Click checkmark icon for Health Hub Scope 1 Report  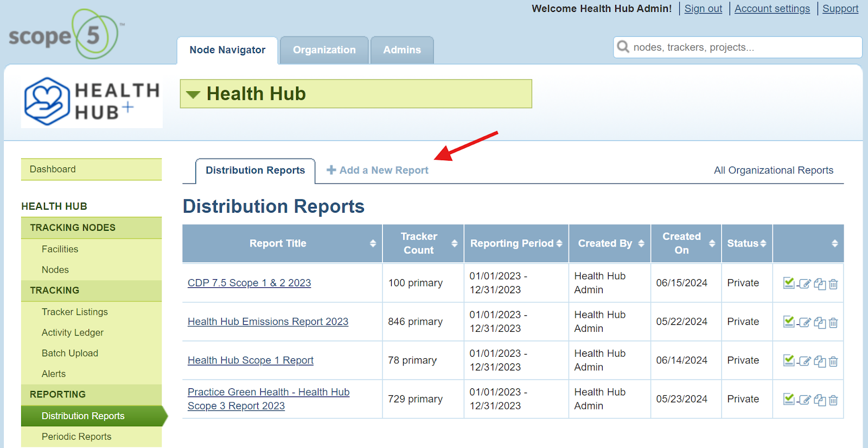[789, 361]
